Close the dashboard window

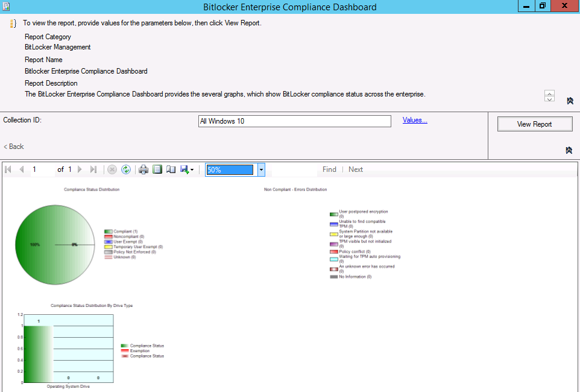click(564, 6)
